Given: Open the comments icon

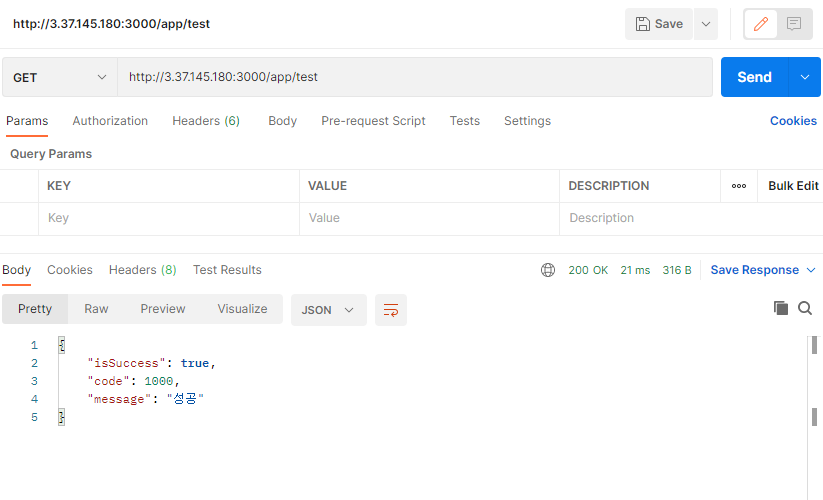Looking at the screenshot, I should coord(794,24).
